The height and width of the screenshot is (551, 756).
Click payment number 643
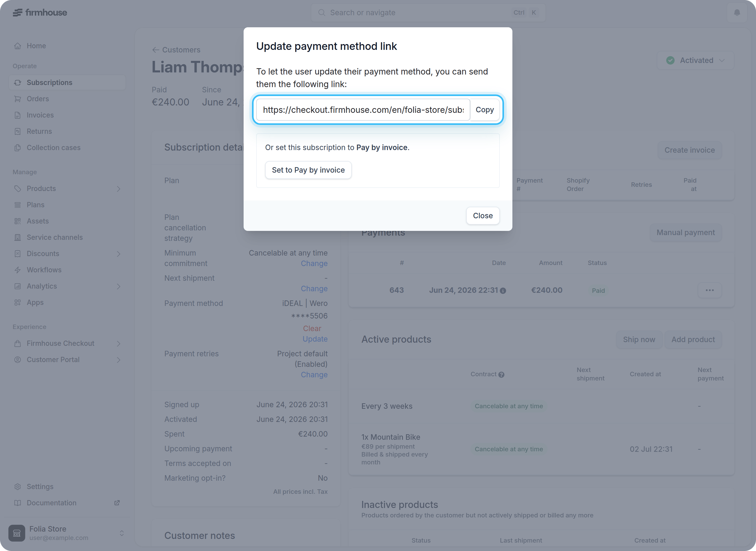(x=396, y=290)
